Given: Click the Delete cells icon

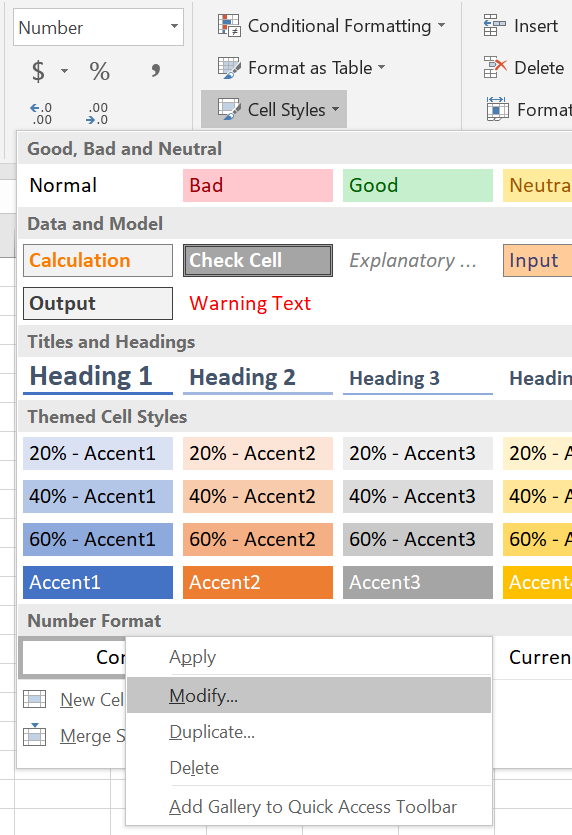Looking at the screenshot, I should point(495,67).
